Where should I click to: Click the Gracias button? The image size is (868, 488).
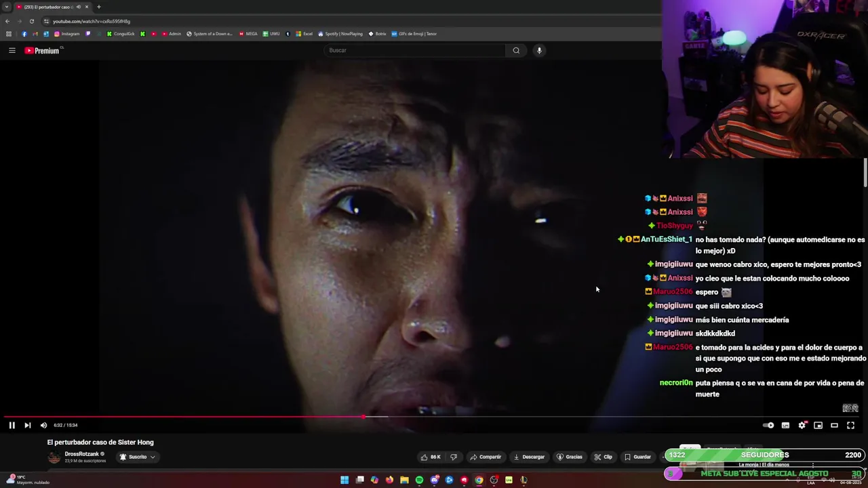point(570,457)
